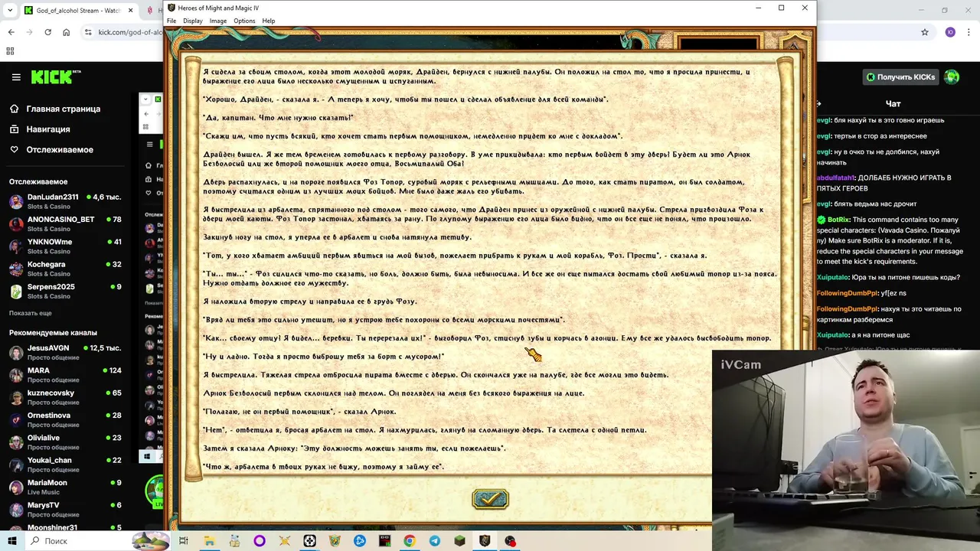
Task: Open Task View on the taskbar
Action: coord(184,541)
